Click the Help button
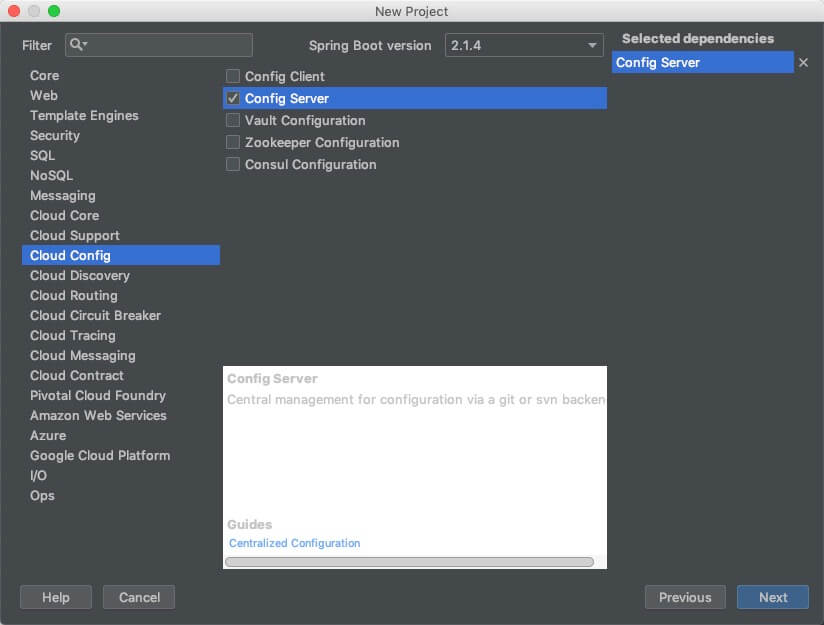 coord(56,597)
